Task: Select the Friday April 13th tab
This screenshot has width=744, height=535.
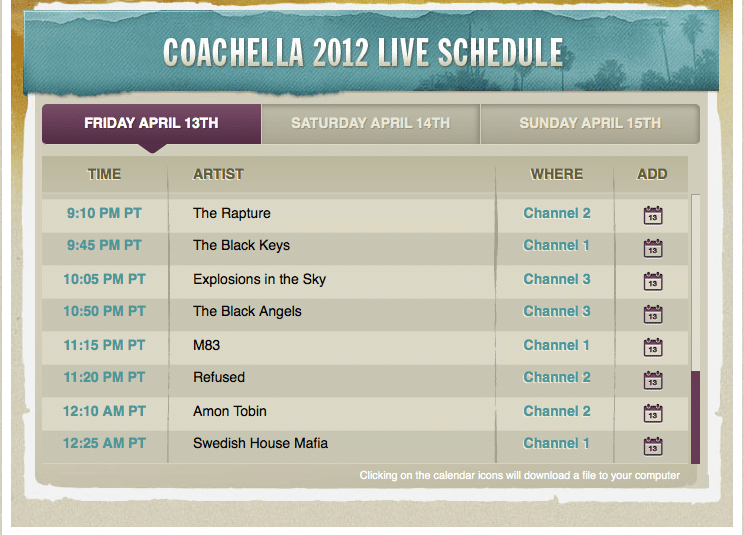Action: tap(151, 123)
